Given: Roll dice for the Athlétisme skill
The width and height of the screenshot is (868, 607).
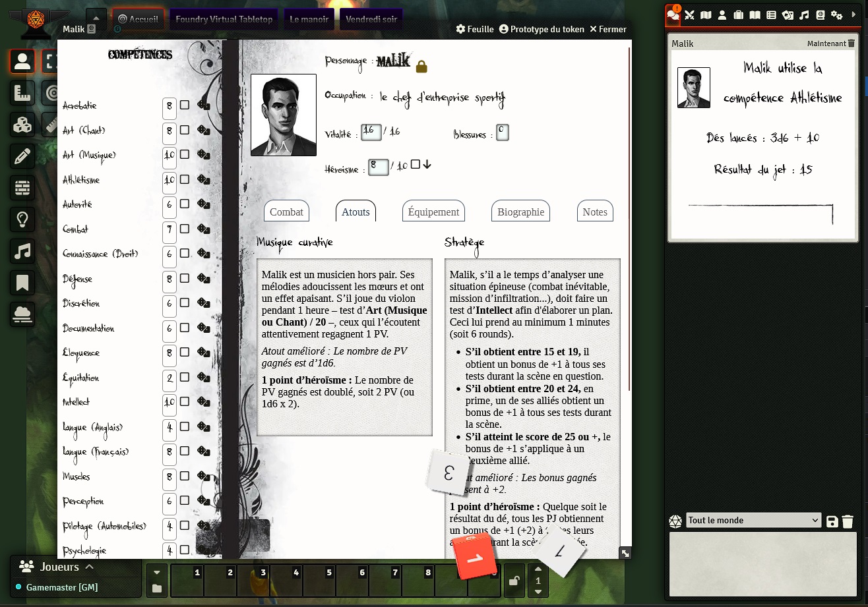Looking at the screenshot, I should (203, 180).
